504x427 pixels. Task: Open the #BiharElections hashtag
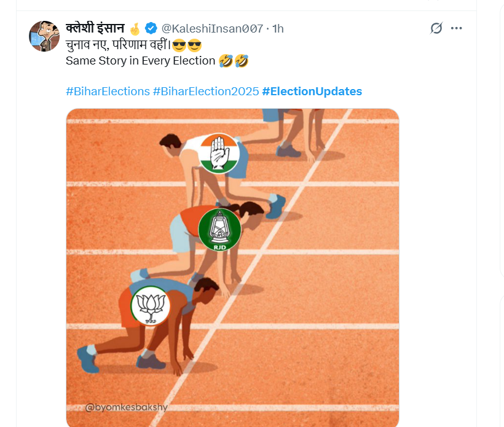click(108, 91)
